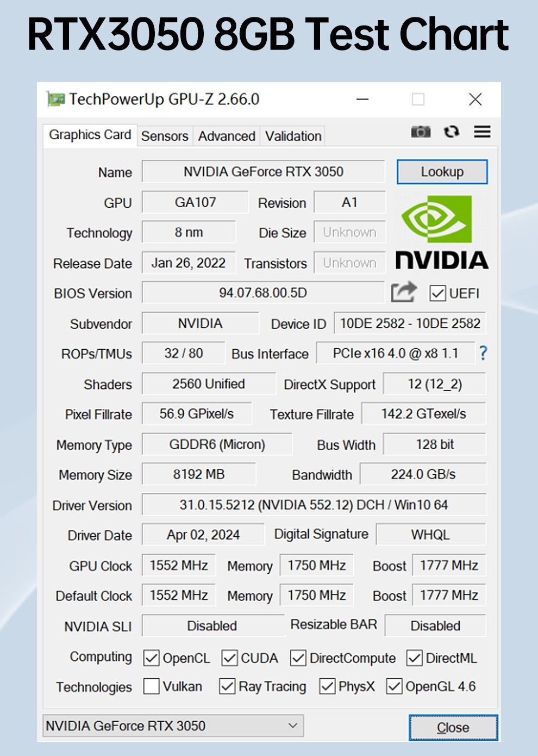Click the Revision field A1
This screenshot has width=538, height=756.
[349, 202]
